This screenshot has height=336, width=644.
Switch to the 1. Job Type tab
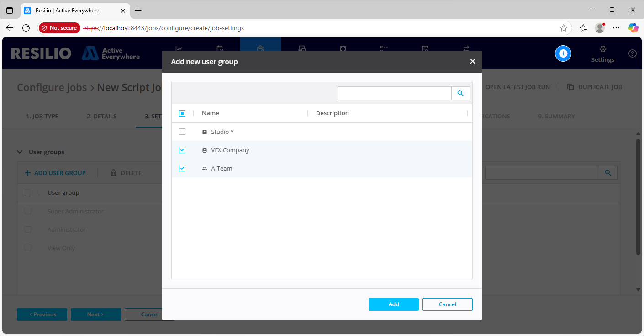coord(42,116)
